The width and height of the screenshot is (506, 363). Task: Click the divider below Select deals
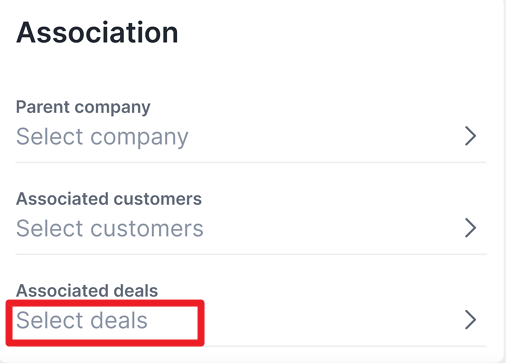point(345,346)
